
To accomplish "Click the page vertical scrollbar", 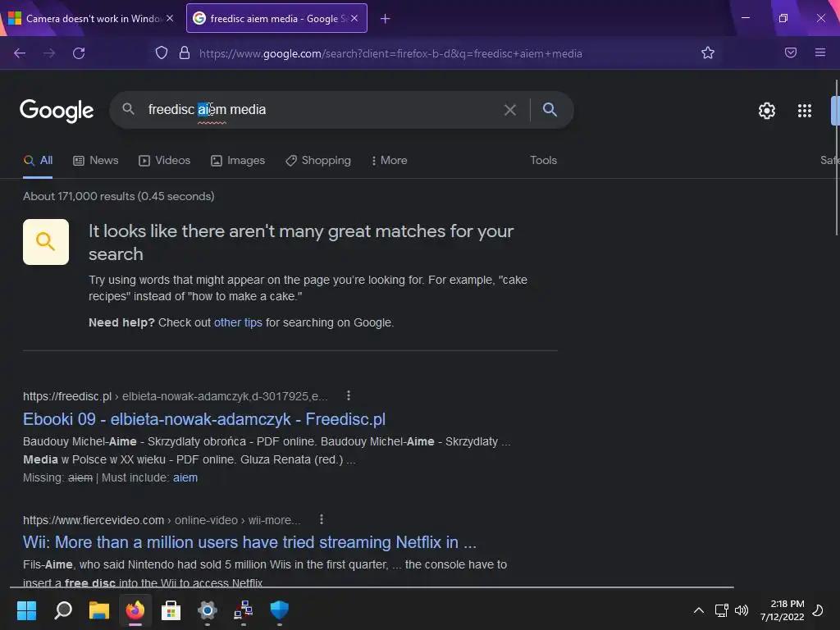I will coord(836,157).
